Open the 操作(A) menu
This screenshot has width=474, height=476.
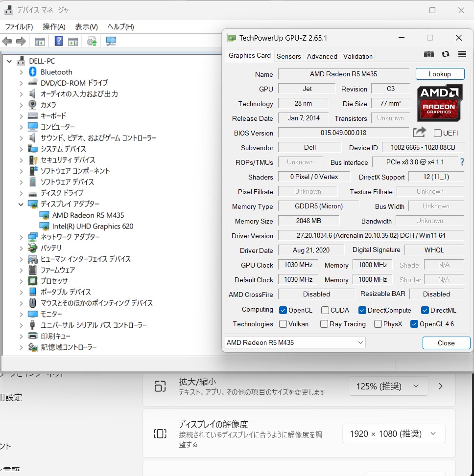[x=54, y=27]
